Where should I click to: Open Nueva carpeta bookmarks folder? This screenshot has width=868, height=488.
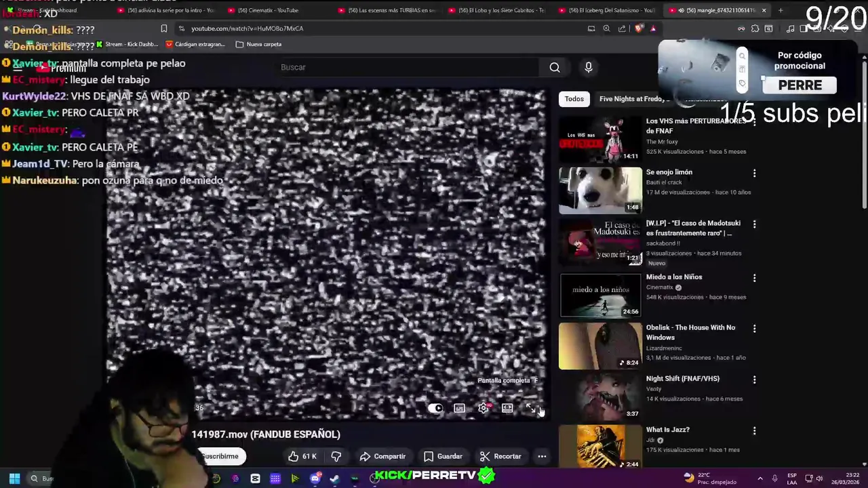(258, 44)
